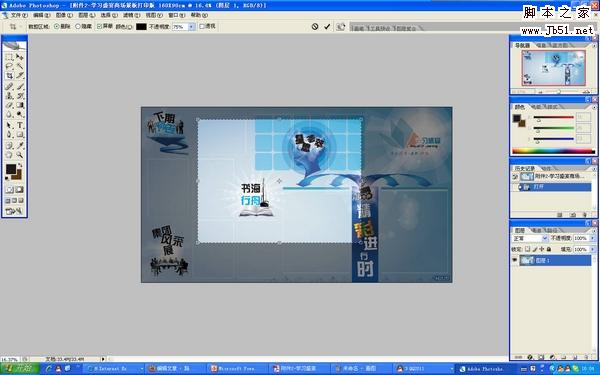Select the Dodge tool
600x375 pixels.
coord(20,114)
